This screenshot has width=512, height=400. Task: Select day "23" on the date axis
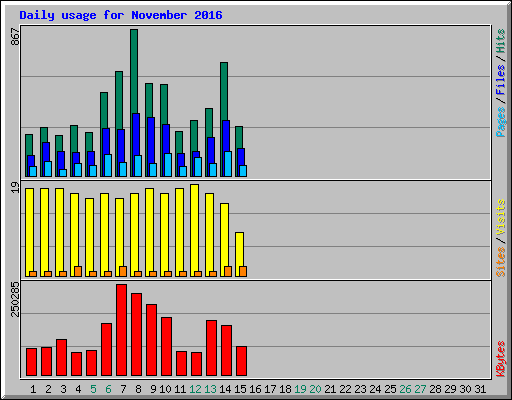[x=360, y=389]
